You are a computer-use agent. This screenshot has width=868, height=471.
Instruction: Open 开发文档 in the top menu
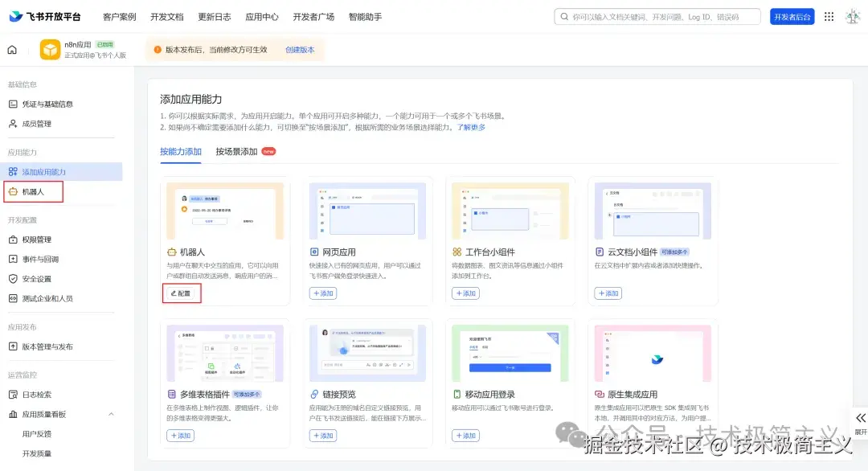pyautogui.click(x=166, y=16)
